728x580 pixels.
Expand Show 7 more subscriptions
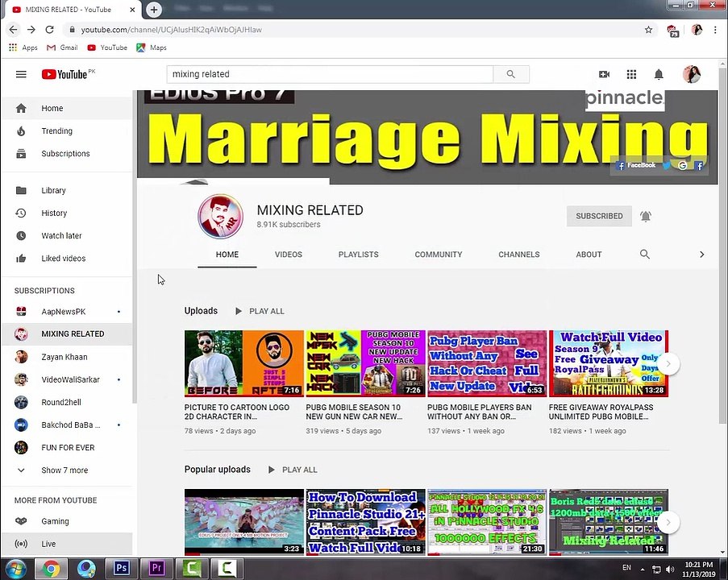coord(66,470)
